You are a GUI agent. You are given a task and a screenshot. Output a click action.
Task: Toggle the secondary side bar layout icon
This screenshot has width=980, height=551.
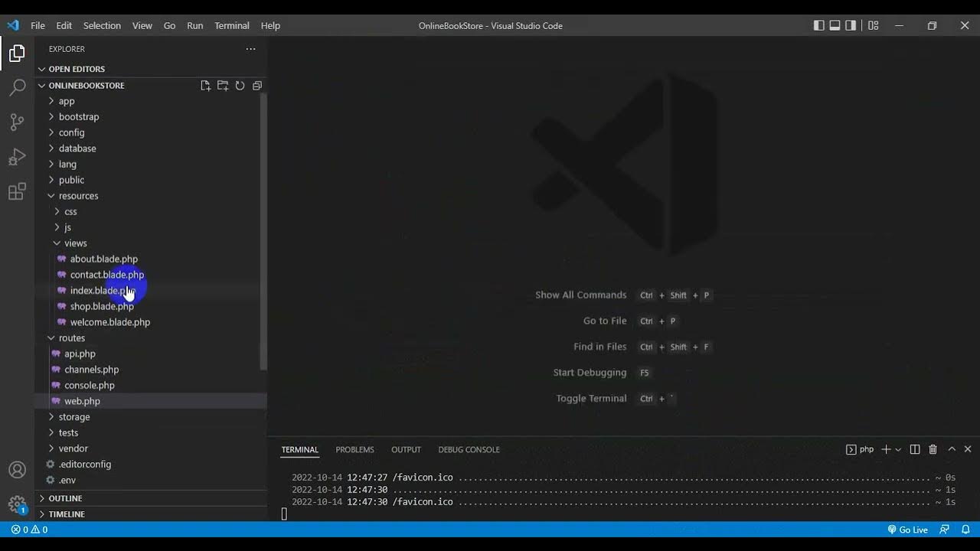pos(851,25)
